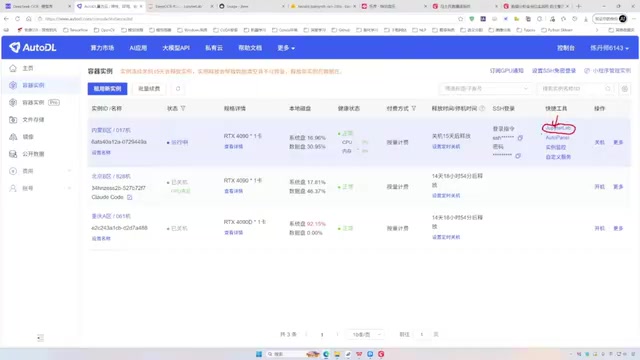Expand the 账号 sidebar group
The image size is (640, 360).
click(40, 188)
